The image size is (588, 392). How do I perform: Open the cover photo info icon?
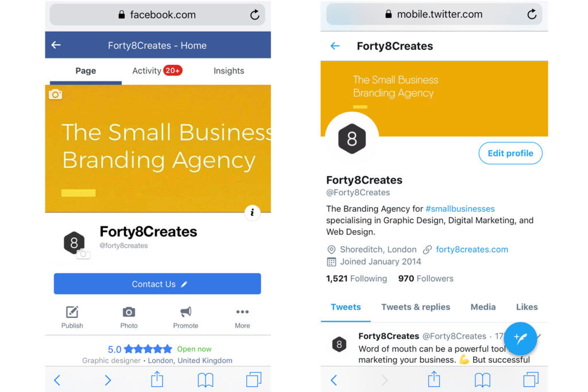(253, 212)
